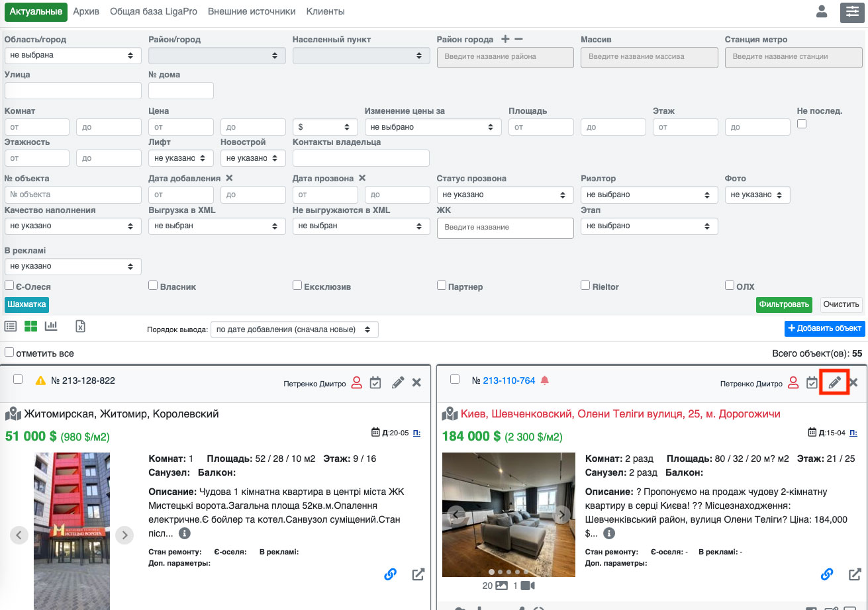Screen dimensions: 868x610
Task: Switch to list view icon
Action: pyautogui.click(x=11, y=326)
